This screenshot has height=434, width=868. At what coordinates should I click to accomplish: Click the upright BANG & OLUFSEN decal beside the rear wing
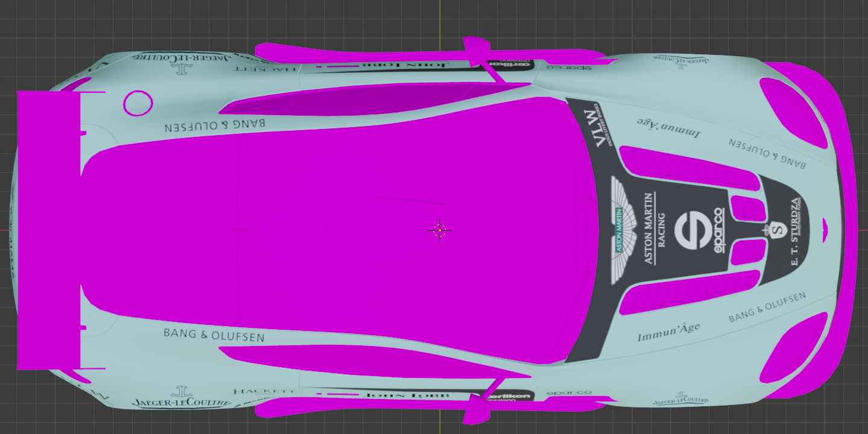click(x=213, y=335)
